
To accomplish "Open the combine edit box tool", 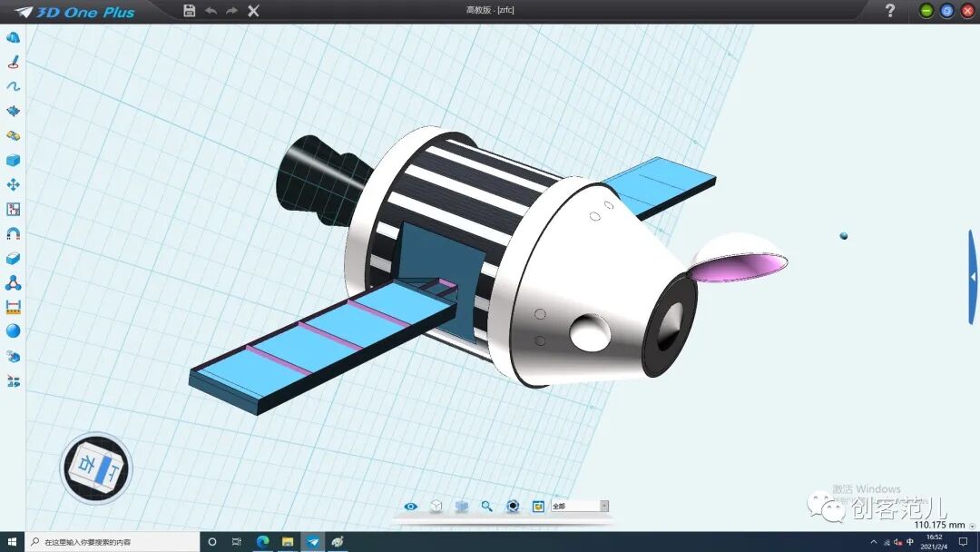I will 13,258.
